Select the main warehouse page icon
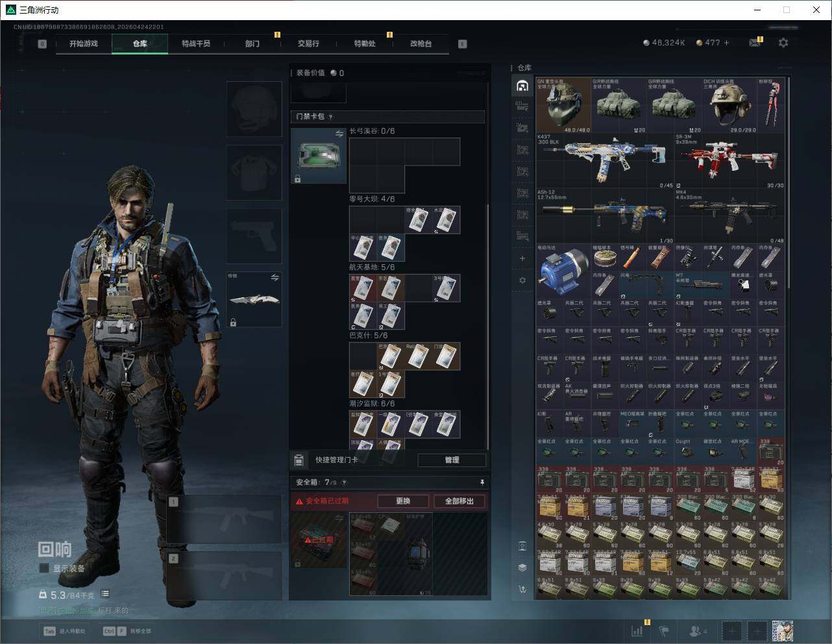This screenshot has height=644, width=832. click(522, 86)
